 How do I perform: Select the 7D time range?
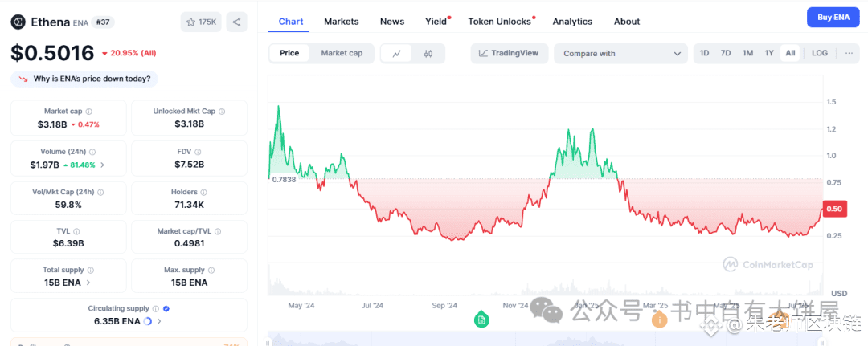click(x=725, y=53)
